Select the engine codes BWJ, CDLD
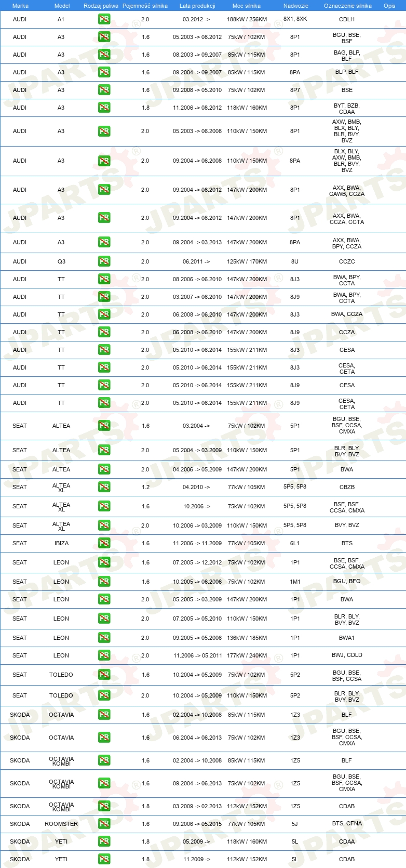Screen dimensions: 406x868 [347, 655]
